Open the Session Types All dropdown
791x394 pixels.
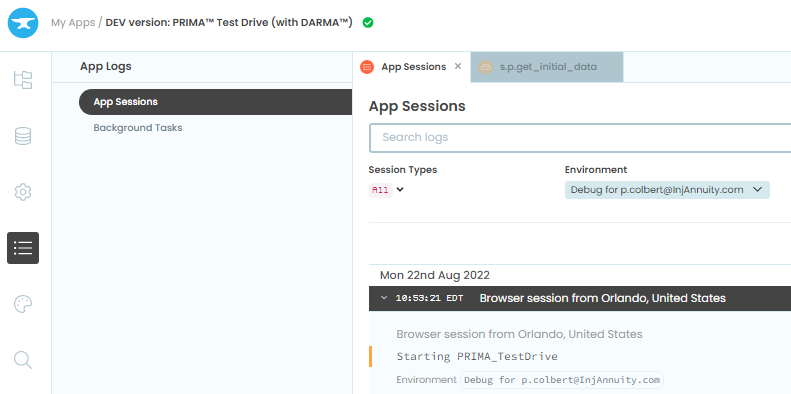point(386,190)
